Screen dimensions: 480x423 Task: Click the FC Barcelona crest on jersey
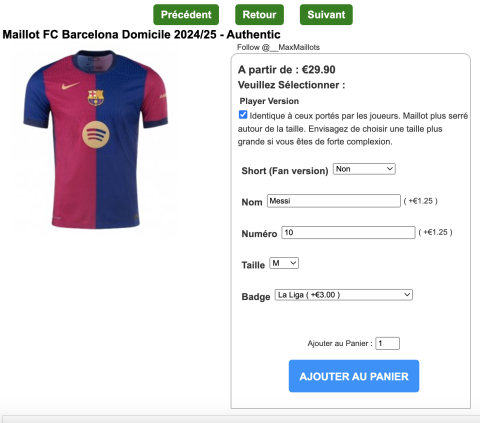[96, 97]
